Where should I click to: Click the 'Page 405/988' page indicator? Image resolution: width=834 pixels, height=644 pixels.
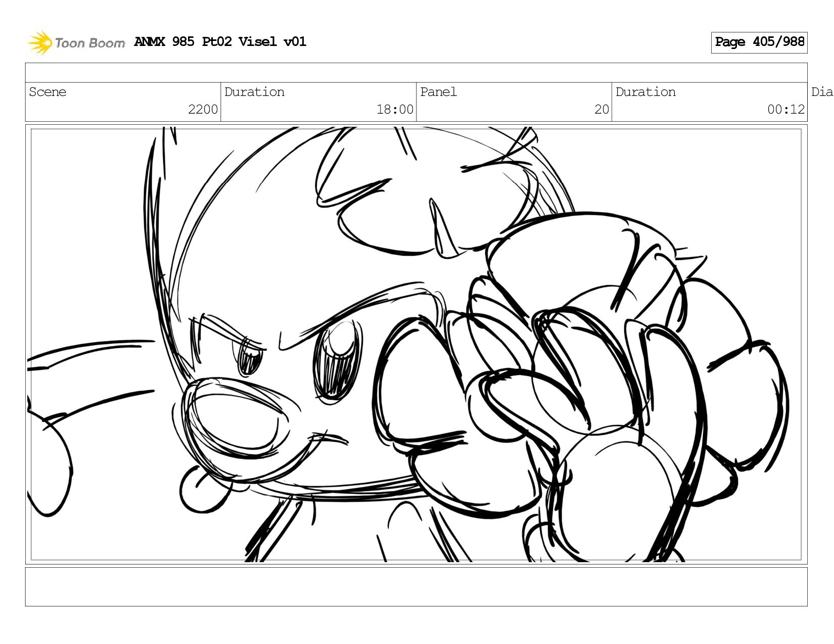[759, 42]
